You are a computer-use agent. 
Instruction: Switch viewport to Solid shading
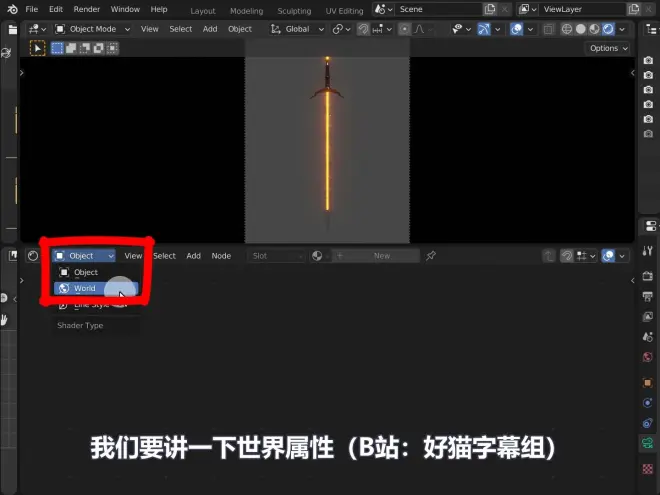[x=580, y=29]
